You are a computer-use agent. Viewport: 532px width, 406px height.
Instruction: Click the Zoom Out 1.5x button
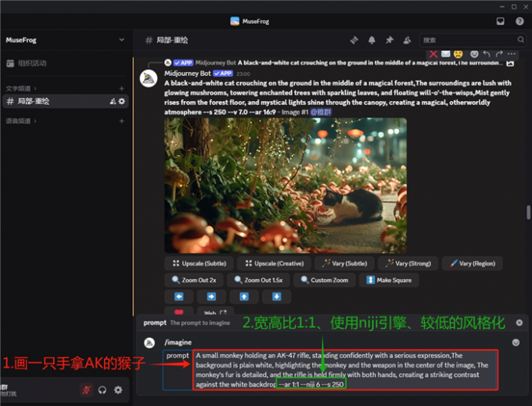tap(258, 280)
